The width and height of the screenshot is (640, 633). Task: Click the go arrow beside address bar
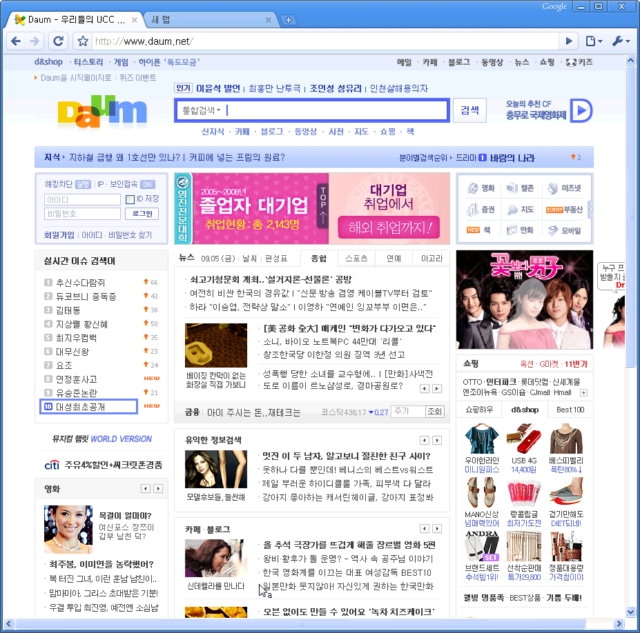click(569, 41)
